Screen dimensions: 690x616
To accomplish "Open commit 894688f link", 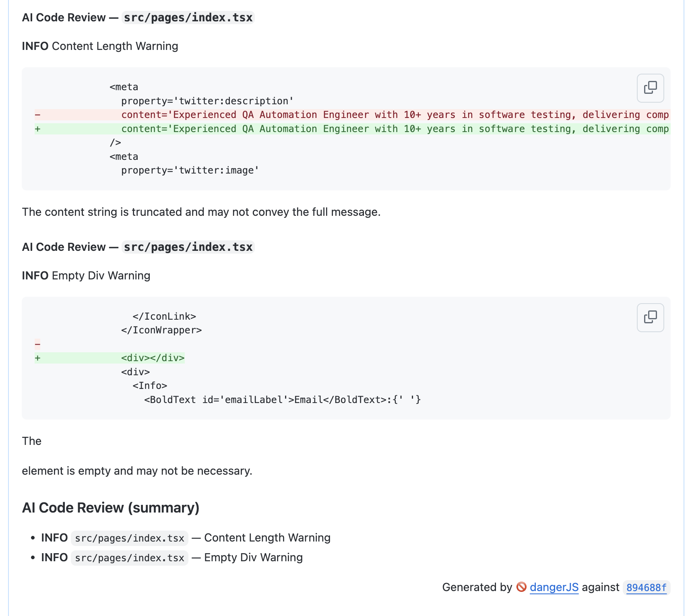I will [x=646, y=587].
